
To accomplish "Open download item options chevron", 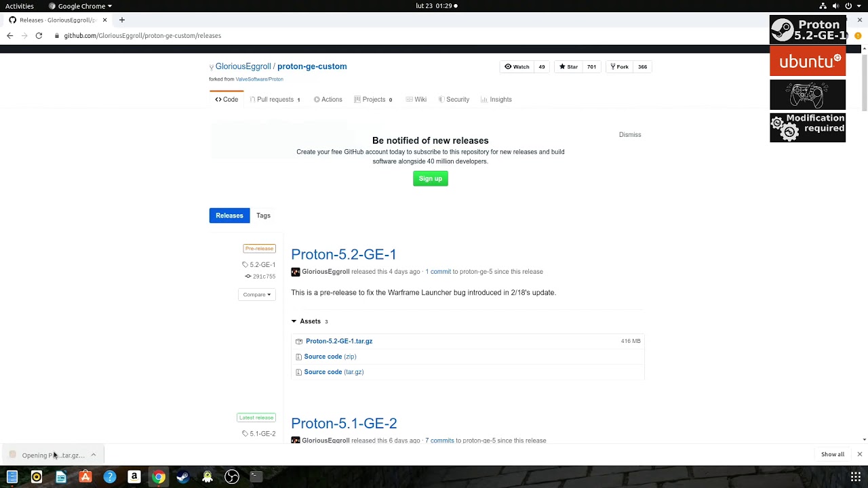I will (94, 455).
